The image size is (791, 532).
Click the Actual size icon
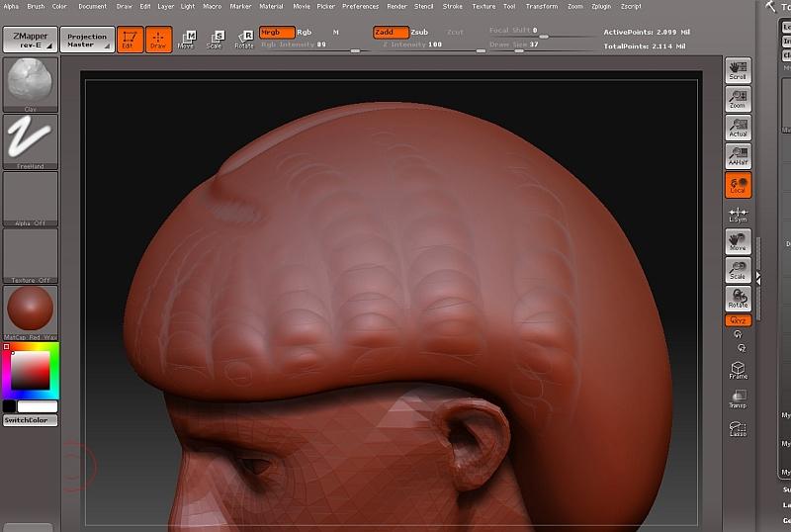pyautogui.click(x=738, y=128)
